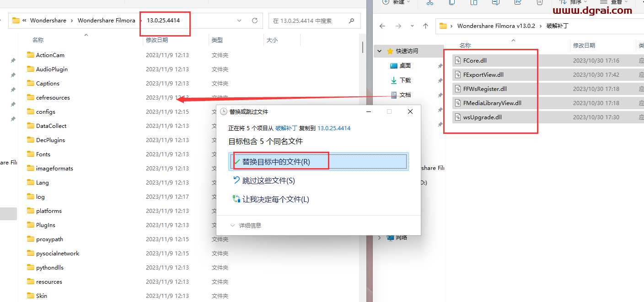644x302 pixels.
Task: Select the FCore.dll file icon
Action: pos(458,60)
